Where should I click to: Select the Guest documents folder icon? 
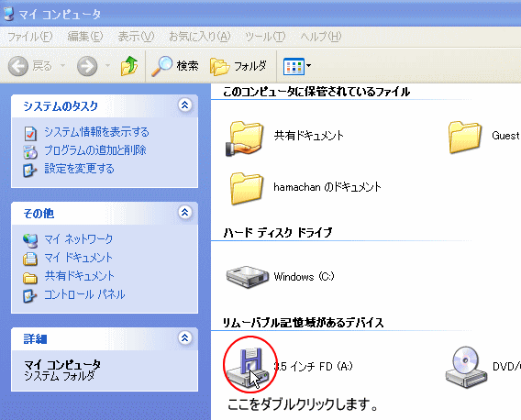pos(465,137)
